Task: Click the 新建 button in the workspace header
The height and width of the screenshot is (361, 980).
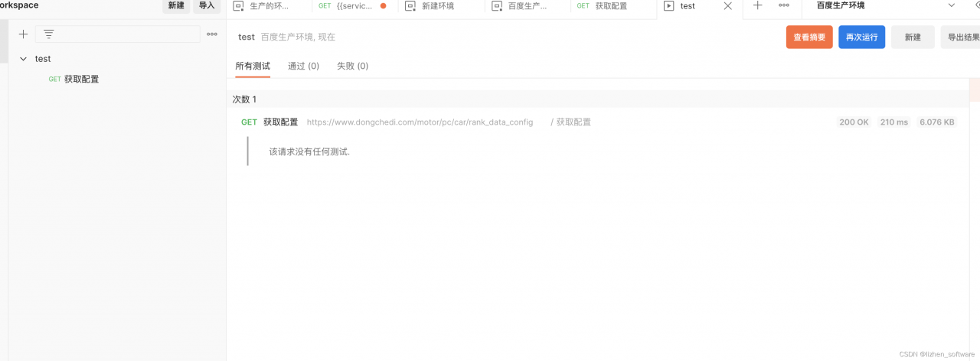Action: (x=176, y=5)
